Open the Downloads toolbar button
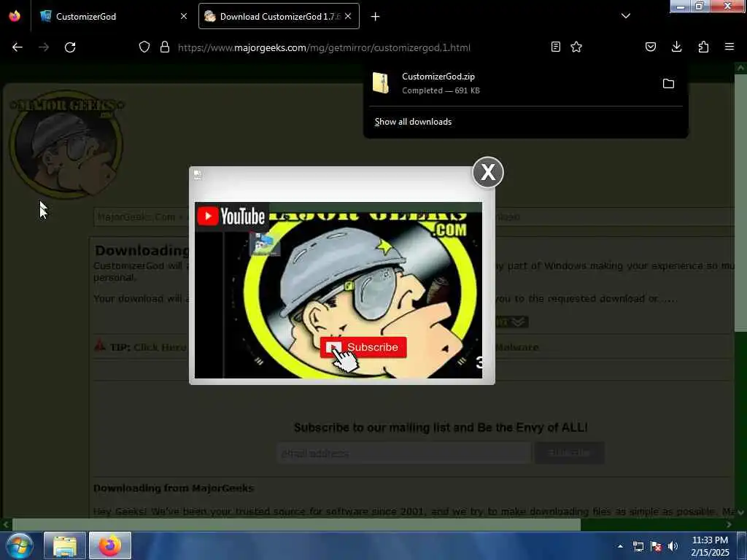747x560 pixels. click(676, 47)
